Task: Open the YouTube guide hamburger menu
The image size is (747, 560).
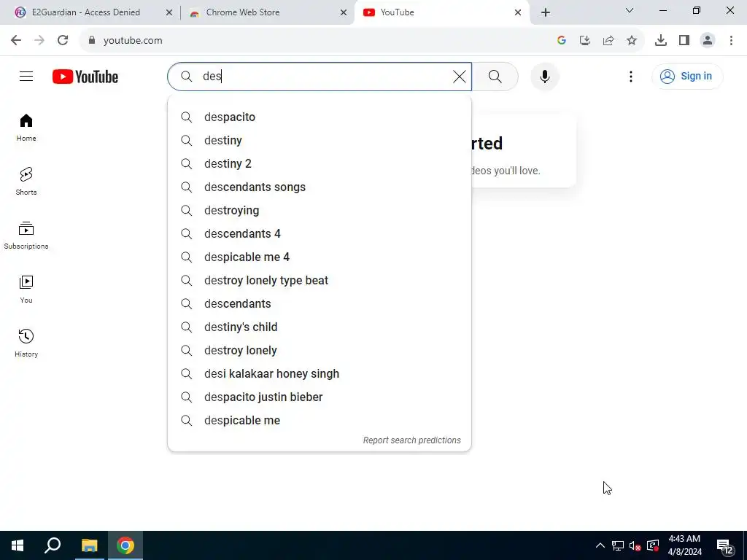Action: point(26,76)
